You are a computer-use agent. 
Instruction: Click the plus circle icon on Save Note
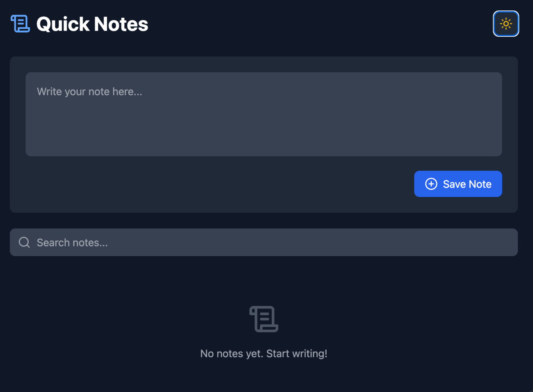pyautogui.click(x=431, y=184)
